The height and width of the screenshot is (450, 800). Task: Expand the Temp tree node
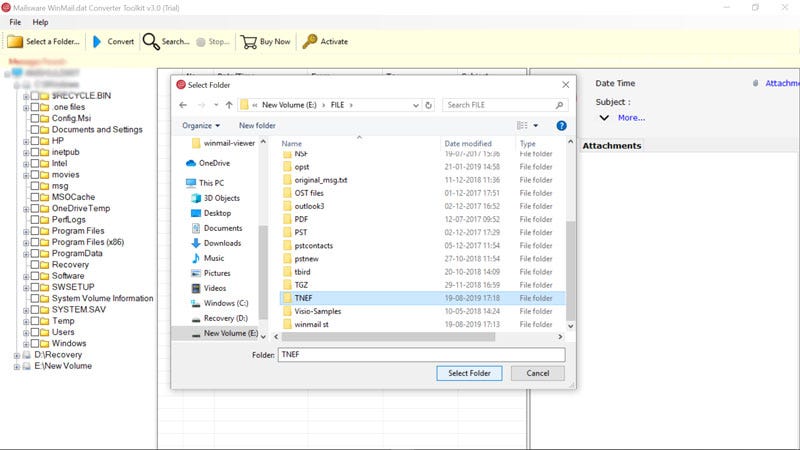[26, 321]
